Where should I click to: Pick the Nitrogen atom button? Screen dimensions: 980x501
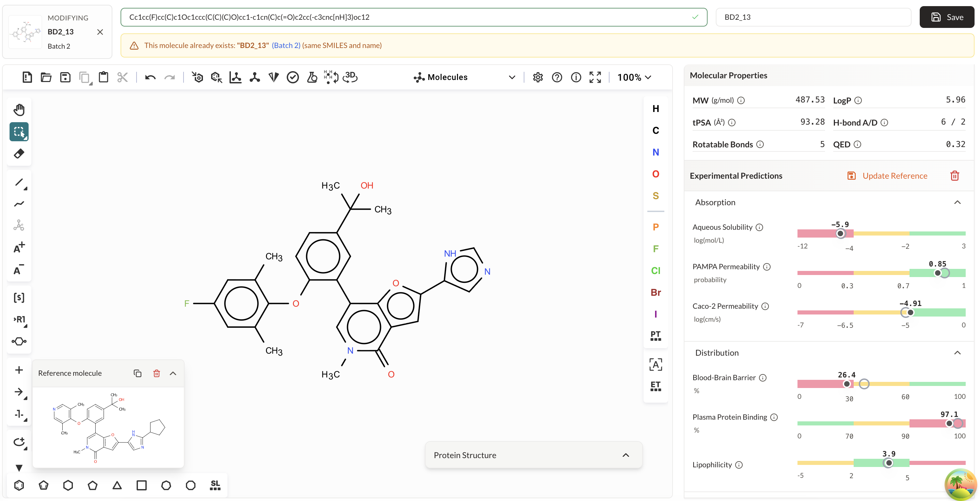655,152
